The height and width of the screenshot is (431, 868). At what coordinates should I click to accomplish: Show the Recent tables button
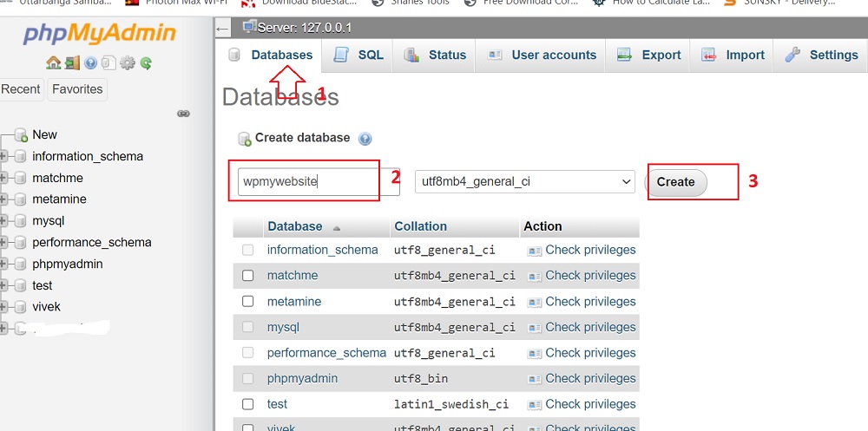21,89
